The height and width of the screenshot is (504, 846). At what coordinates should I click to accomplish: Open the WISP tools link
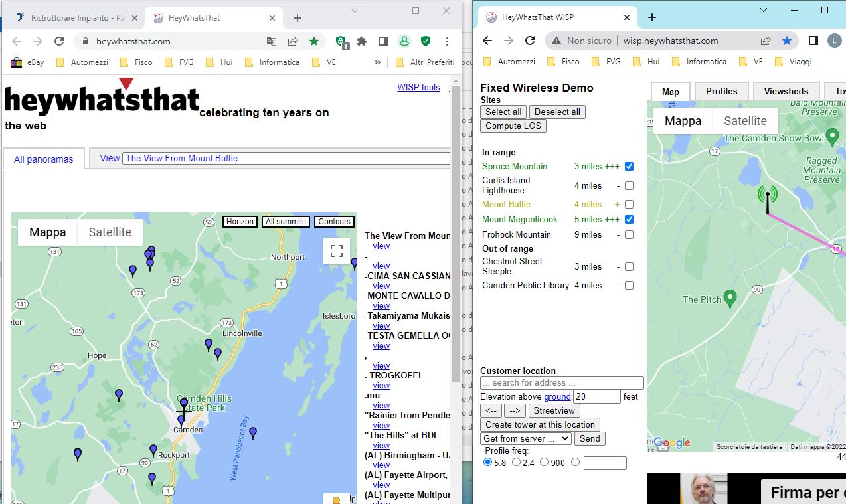coord(418,87)
